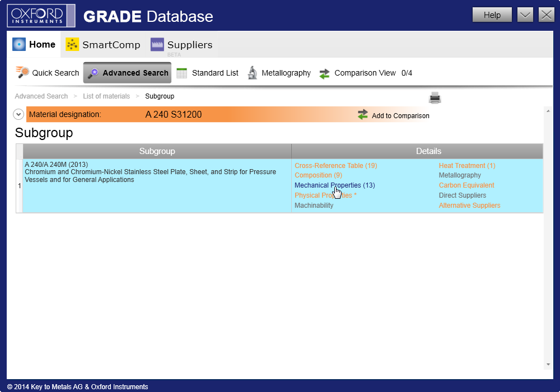Open the Help button
The height and width of the screenshot is (392, 560).
tap(492, 15)
